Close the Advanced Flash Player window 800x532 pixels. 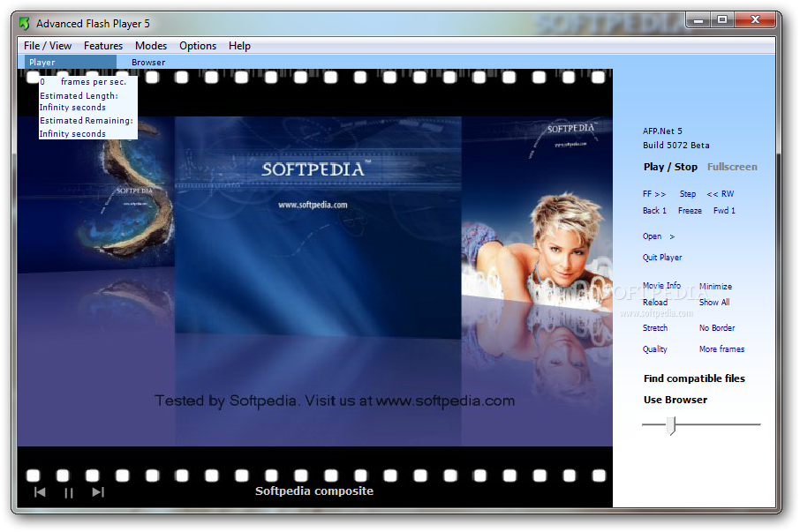point(756,19)
